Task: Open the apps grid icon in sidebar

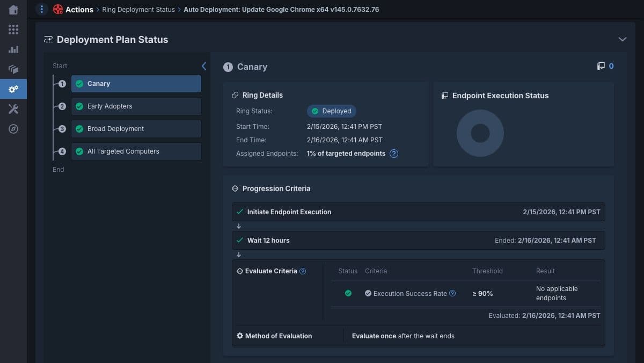Action: click(13, 30)
